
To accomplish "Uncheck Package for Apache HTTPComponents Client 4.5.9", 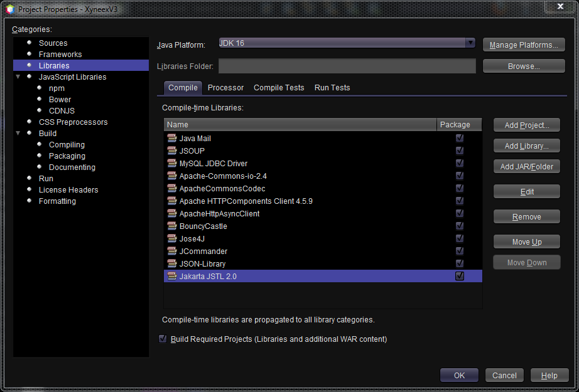I will pyautogui.click(x=459, y=201).
